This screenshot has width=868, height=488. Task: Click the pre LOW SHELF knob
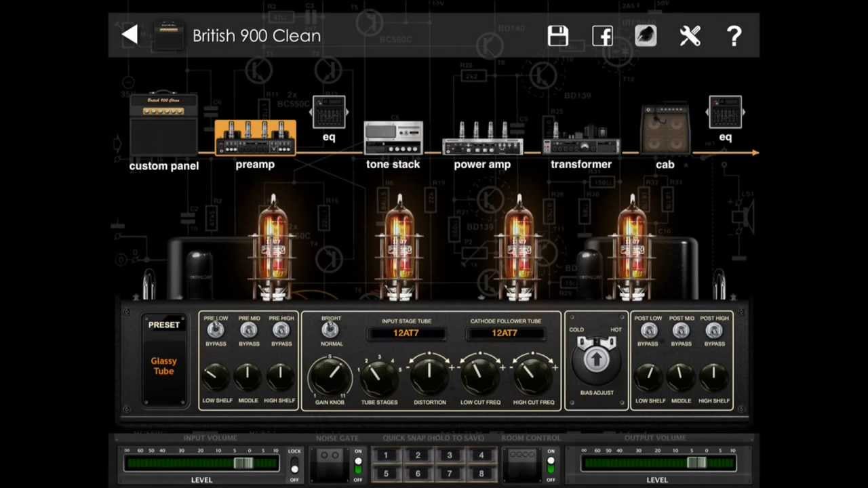216,377
